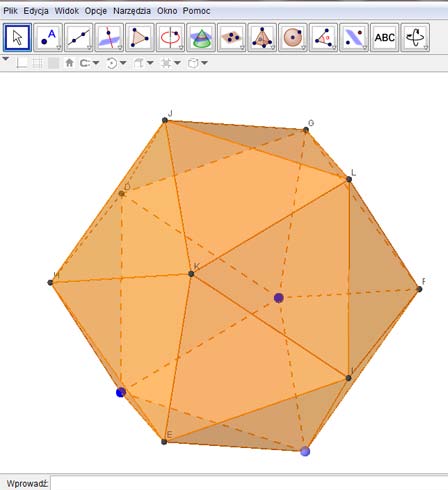Select the Circle with axis tool
This screenshot has height=490, width=448.
[x=171, y=37]
